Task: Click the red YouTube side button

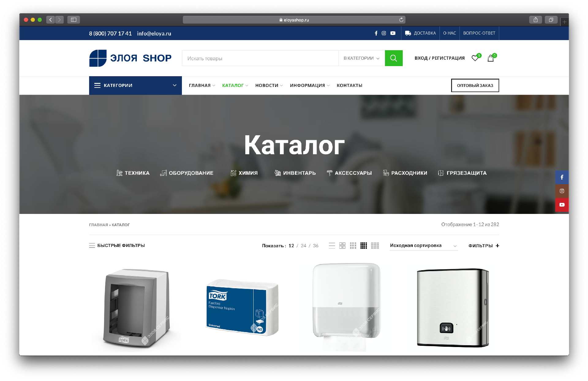Action: coord(562,205)
